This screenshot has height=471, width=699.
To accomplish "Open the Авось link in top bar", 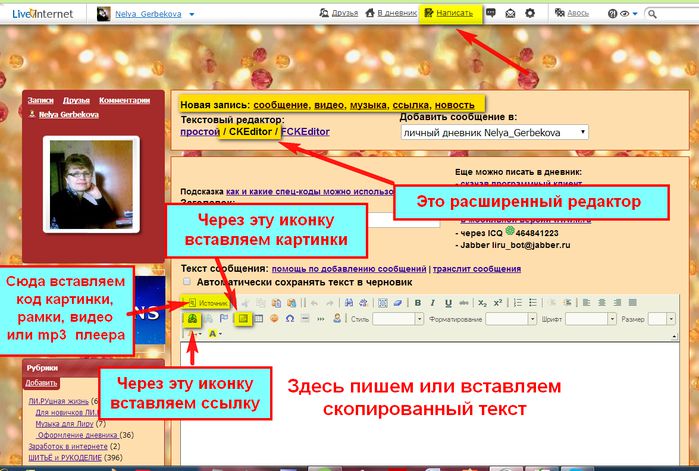I will [572, 13].
